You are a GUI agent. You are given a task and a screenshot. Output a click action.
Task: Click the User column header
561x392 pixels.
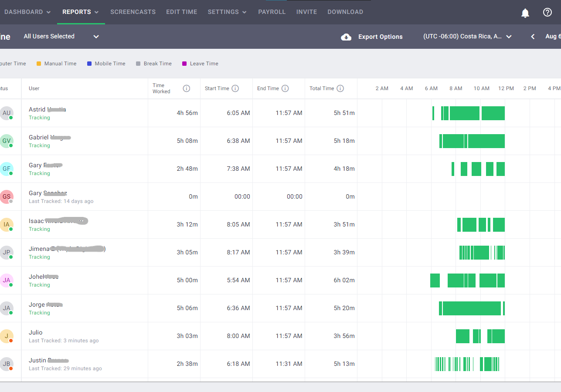coord(34,88)
